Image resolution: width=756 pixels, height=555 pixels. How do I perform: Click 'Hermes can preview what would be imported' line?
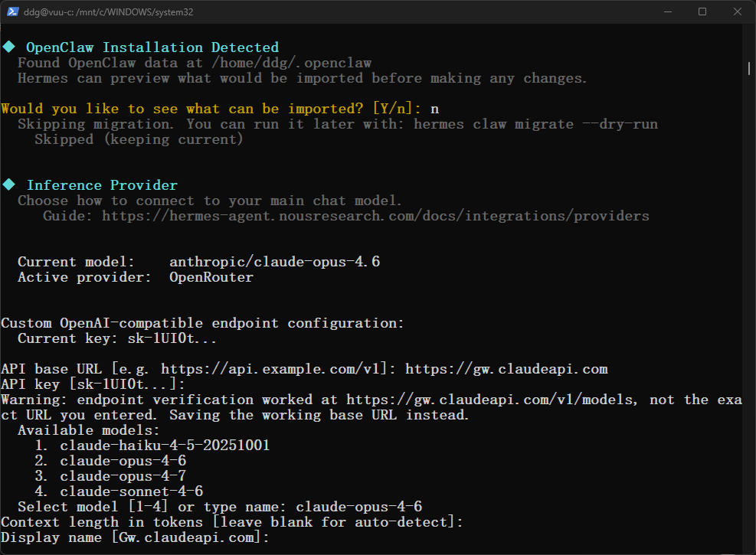303,78
